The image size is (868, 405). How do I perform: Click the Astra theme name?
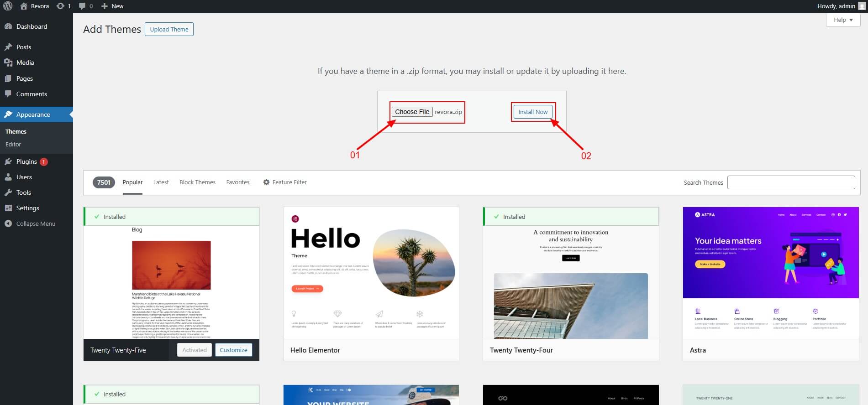click(698, 350)
